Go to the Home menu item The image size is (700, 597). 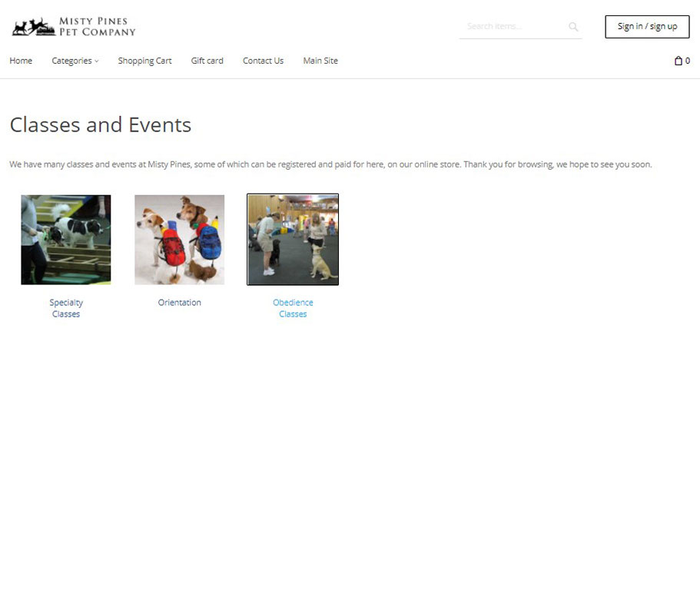pos(21,61)
